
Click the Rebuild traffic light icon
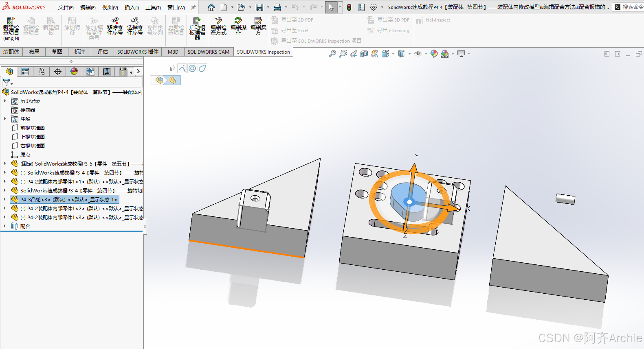pos(349,7)
